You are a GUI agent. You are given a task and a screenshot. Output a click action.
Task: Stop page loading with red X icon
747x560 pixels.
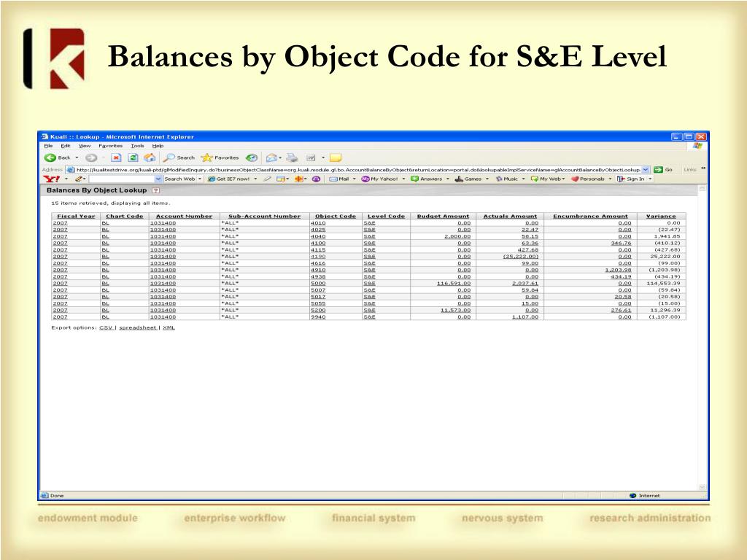click(116, 157)
